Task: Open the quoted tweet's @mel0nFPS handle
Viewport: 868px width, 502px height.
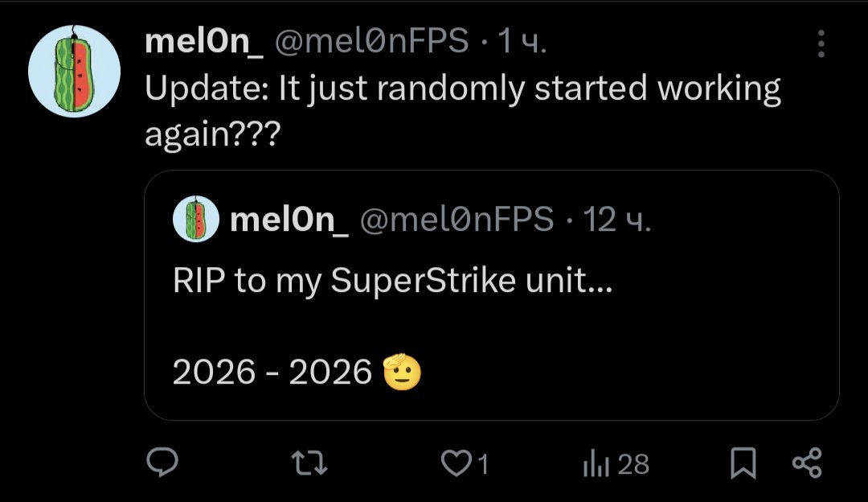Action: click(456, 220)
